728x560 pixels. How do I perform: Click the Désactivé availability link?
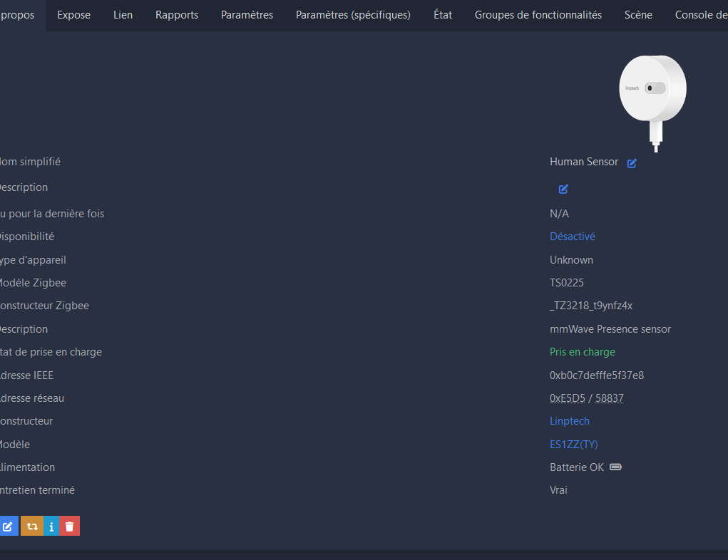[573, 236]
